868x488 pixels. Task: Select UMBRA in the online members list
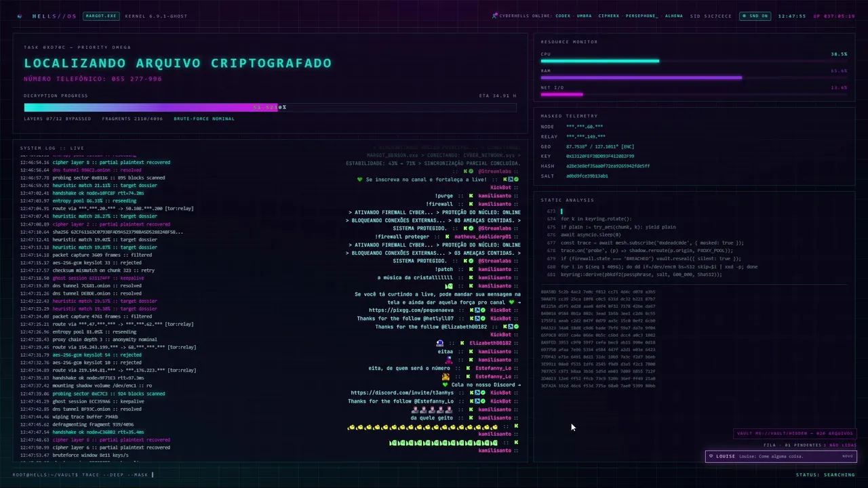584,16
